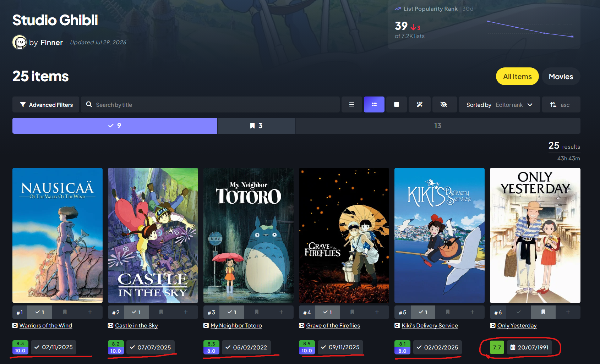The image size is (600, 364).
Task: Click plus icon for My Neighbor Totoro
Action: 281,312
